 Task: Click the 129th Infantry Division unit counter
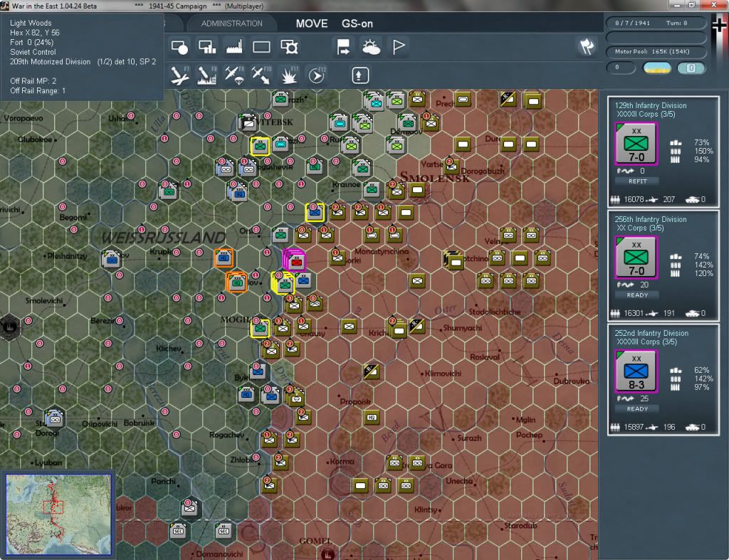(x=636, y=144)
